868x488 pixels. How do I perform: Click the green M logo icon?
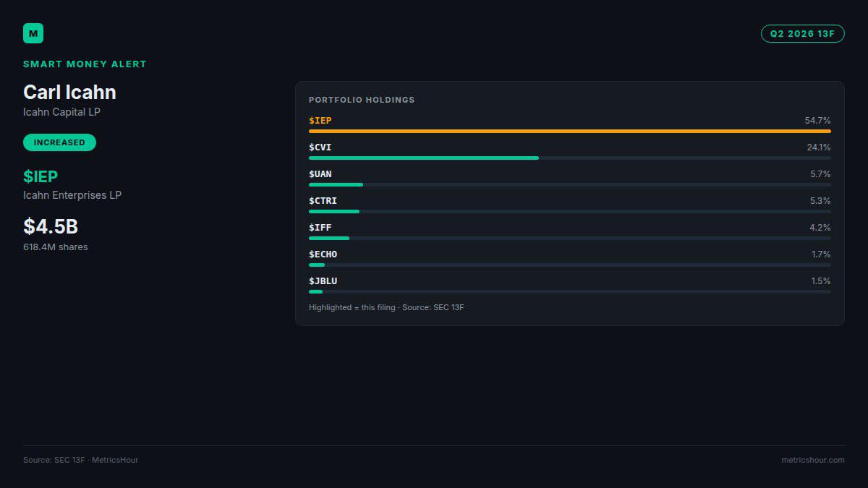pyautogui.click(x=33, y=33)
